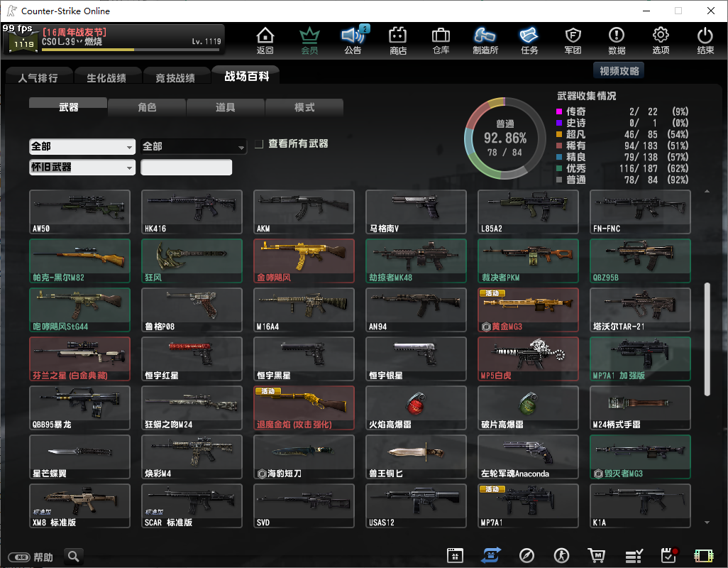728x568 pixels.
Task: Select the 左轮军魂Anaconda revolver card
Action: (x=529, y=457)
